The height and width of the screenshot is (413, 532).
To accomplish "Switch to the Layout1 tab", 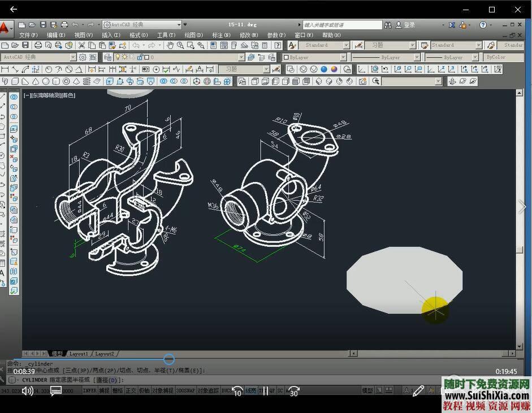I will click(x=79, y=353).
